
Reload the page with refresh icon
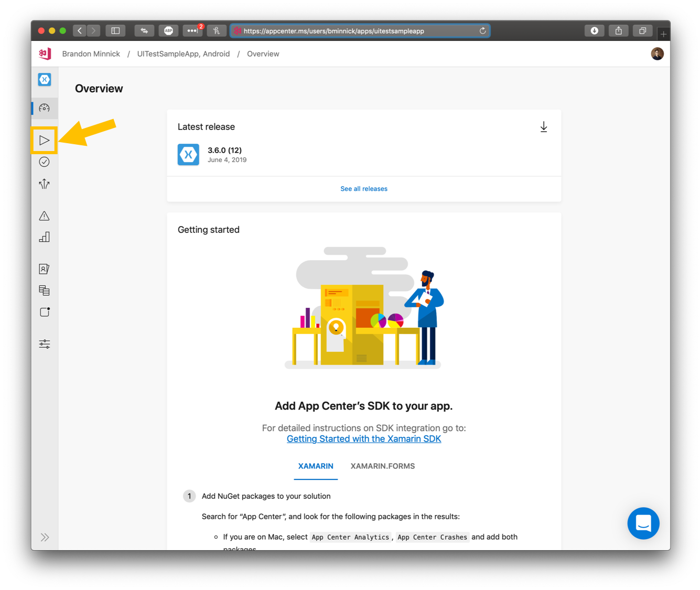[x=482, y=31]
